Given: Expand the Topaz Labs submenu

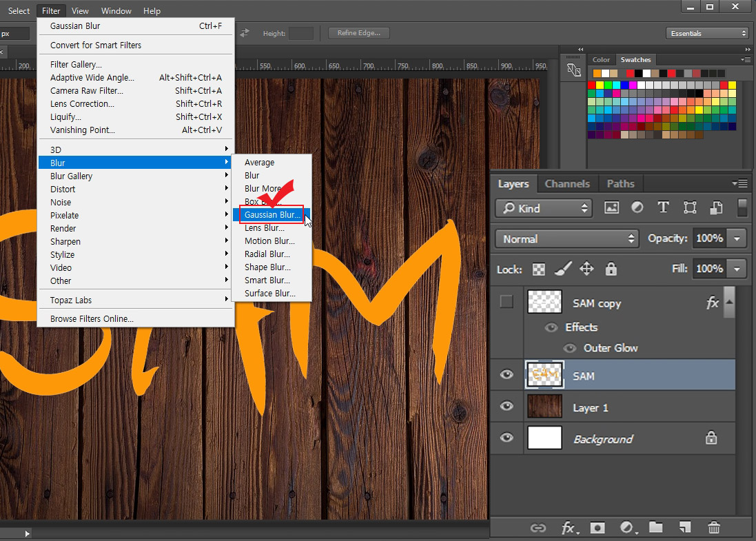Looking at the screenshot, I should (136, 300).
